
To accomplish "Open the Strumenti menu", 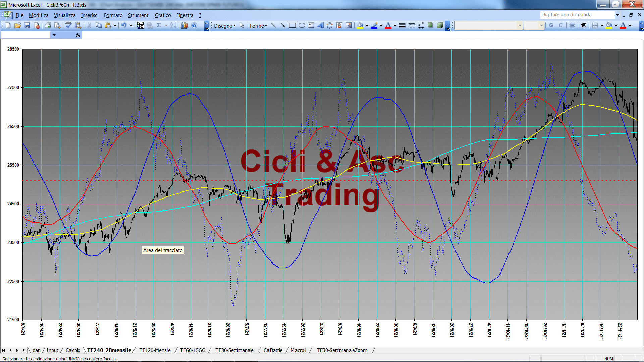I will pos(139,15).
